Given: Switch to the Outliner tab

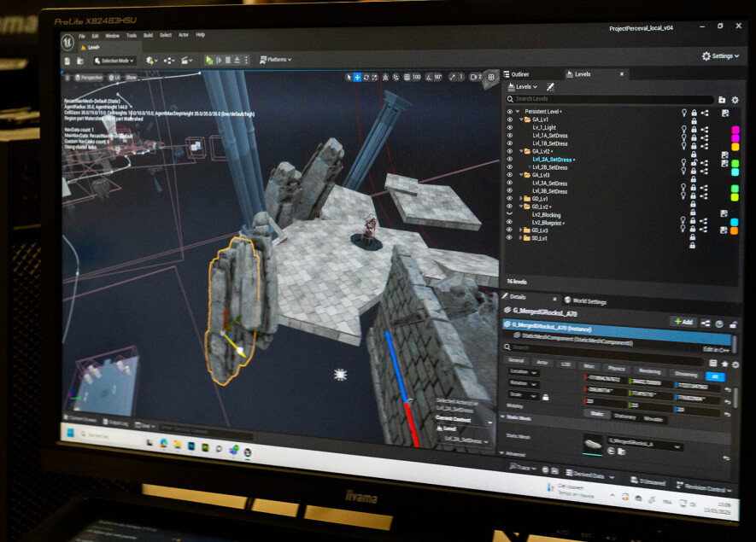Looking at the screenshot, I should [517, 74].
